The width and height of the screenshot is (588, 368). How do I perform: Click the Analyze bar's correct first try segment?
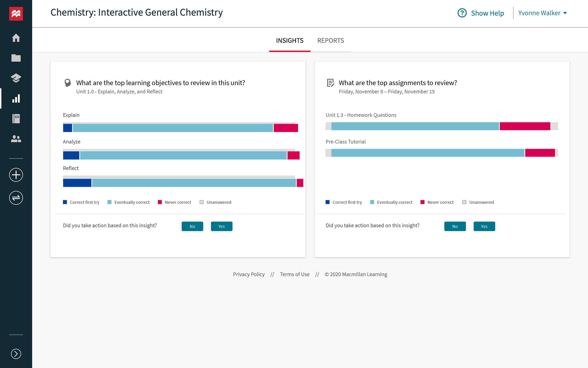71,155
